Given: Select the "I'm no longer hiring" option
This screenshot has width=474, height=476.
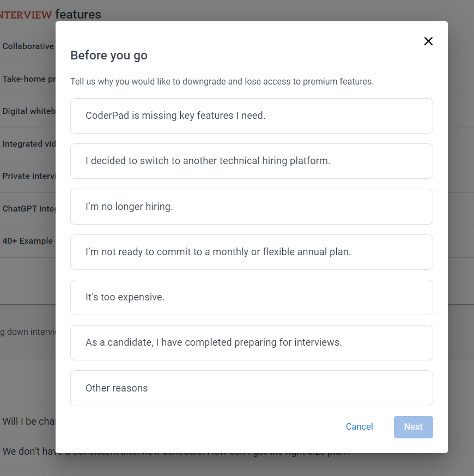Looking at the screenshot, I should pos(251,207).
